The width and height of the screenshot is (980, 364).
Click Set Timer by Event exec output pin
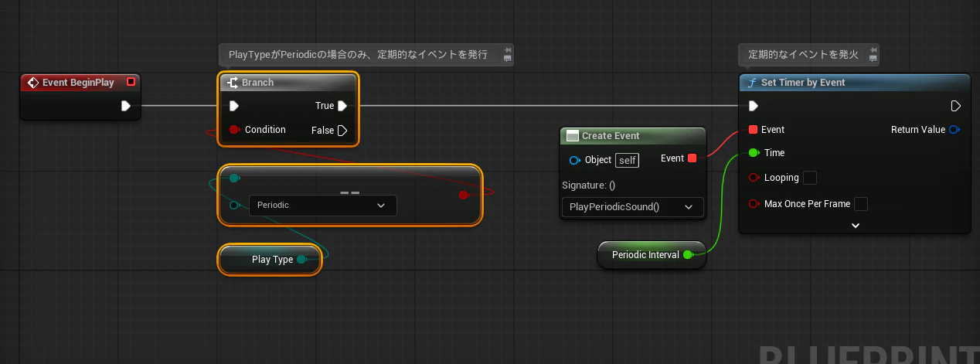point(955,106)
